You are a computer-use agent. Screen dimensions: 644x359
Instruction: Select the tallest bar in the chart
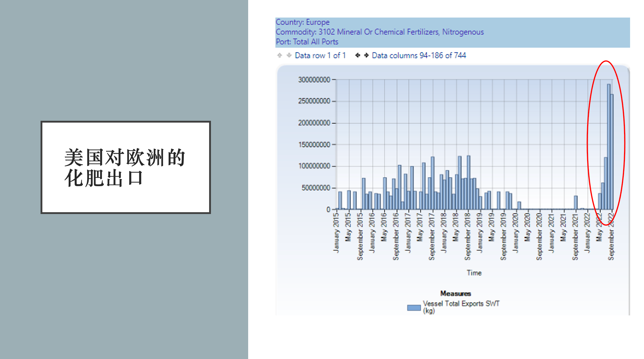pyautogui.click(x=609, y=147)
